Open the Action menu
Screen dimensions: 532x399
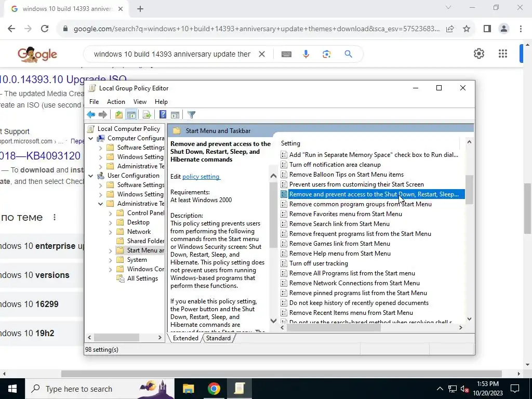pyautogui.click(x=116, y=102)
